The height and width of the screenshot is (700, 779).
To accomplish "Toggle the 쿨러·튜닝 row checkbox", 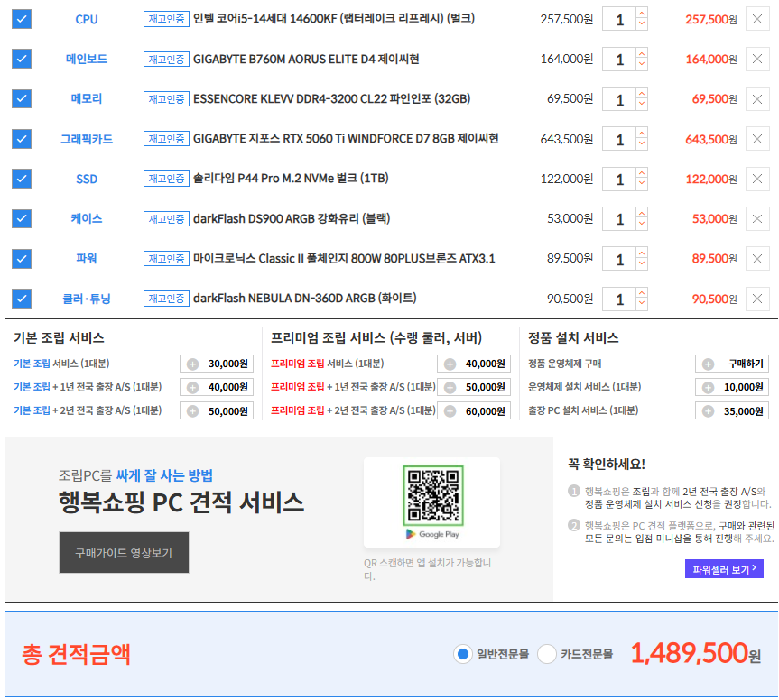I will (x=22, y=299).
